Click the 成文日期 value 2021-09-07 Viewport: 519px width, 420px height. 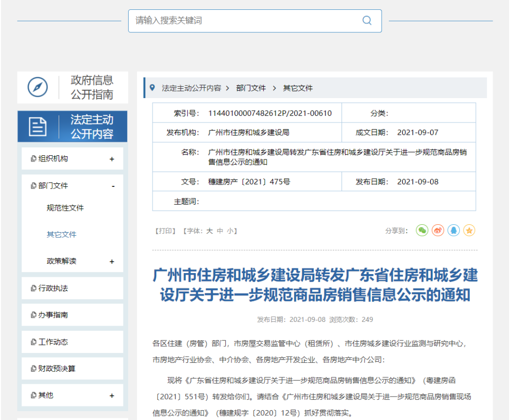click(418, 132)
